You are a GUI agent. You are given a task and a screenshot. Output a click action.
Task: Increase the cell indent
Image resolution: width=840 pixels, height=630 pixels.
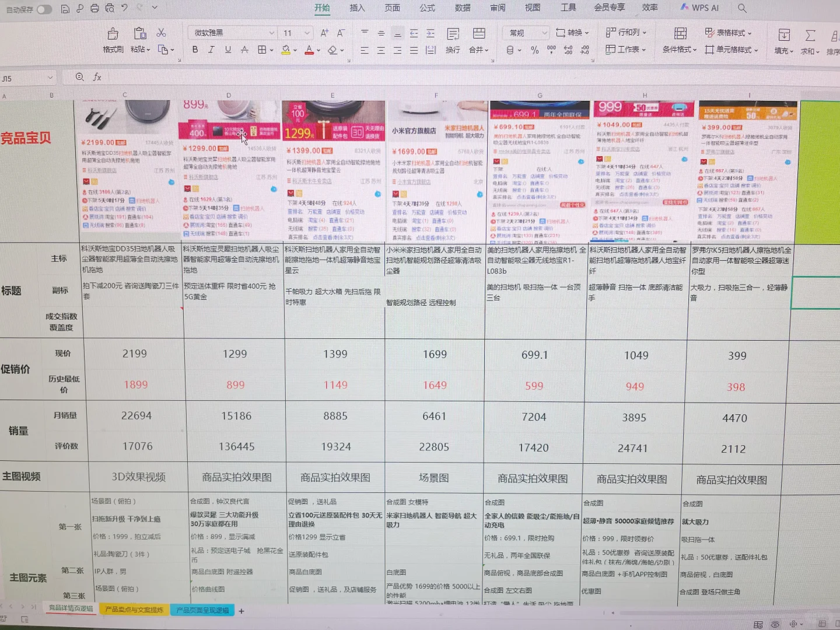tap(430, 33)
